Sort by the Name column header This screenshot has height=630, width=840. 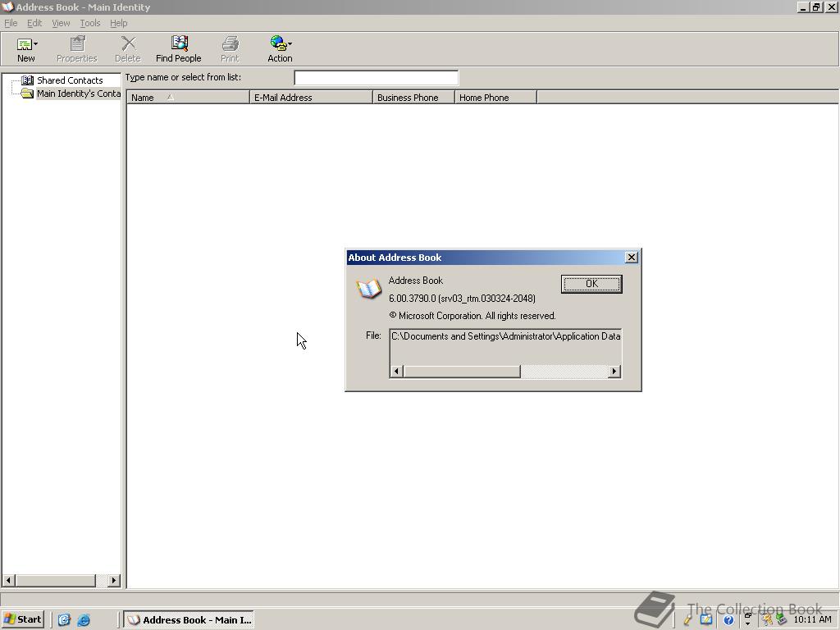tap(188, 98)
